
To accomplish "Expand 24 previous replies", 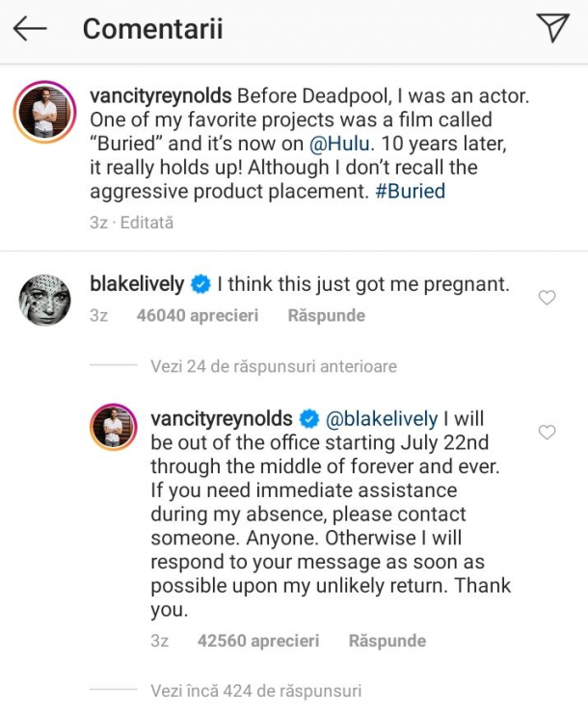I will 274,366.
